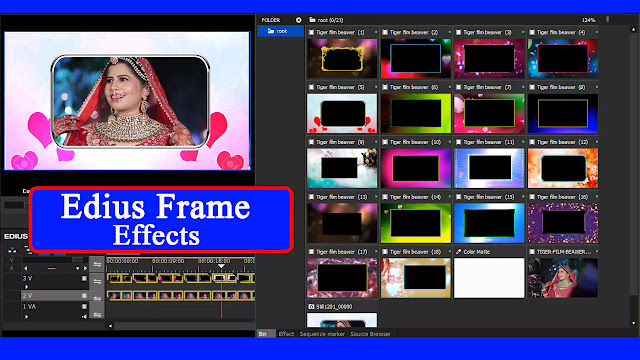Click the green status dot on Tiger film beaver (2)
Viewport: 640px width, 360px height.
point(450,32)
